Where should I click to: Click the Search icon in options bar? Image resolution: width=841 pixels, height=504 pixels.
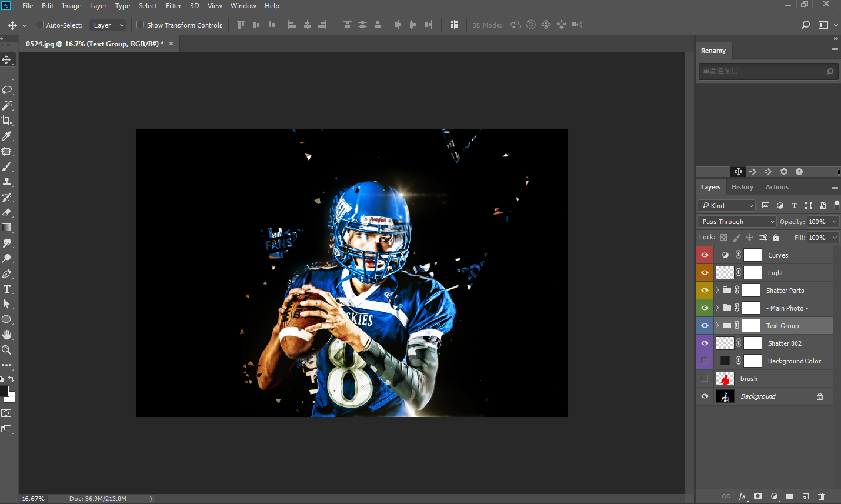pyautogui.click(x=806, y=25)
